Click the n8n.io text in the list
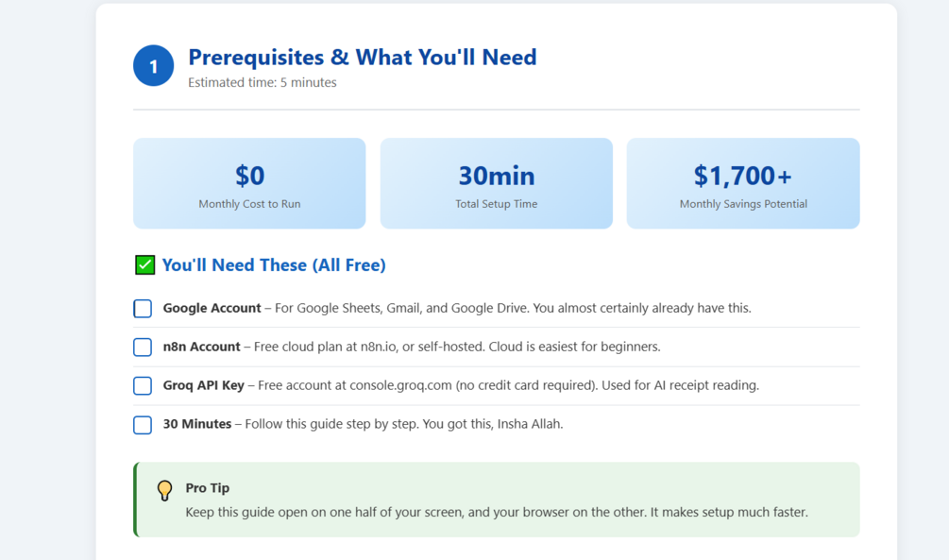Image resolution: width=949 pixels, height=560 pixels. coord(379,347)
